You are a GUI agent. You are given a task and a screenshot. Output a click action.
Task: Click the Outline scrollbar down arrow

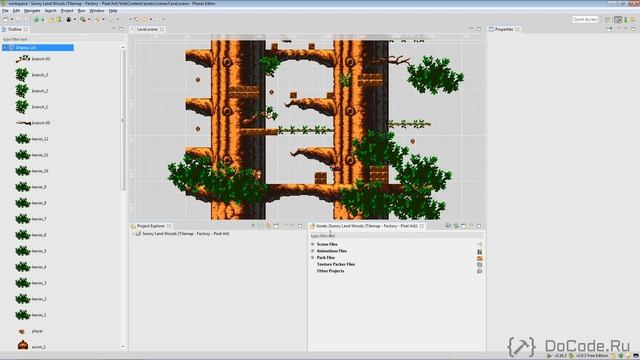[x=123, y=347]
